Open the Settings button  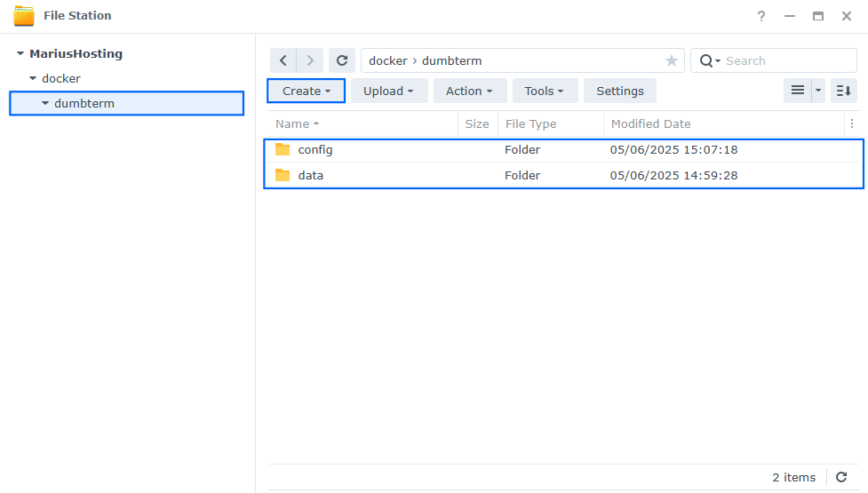pyautogui.click(x=620, y=91)
